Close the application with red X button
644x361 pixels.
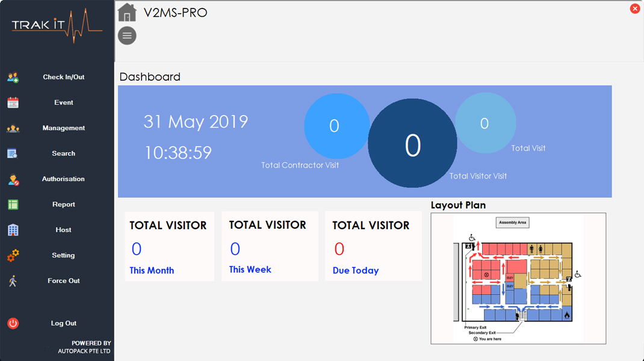pyautogui.click(x=634, y=8)
